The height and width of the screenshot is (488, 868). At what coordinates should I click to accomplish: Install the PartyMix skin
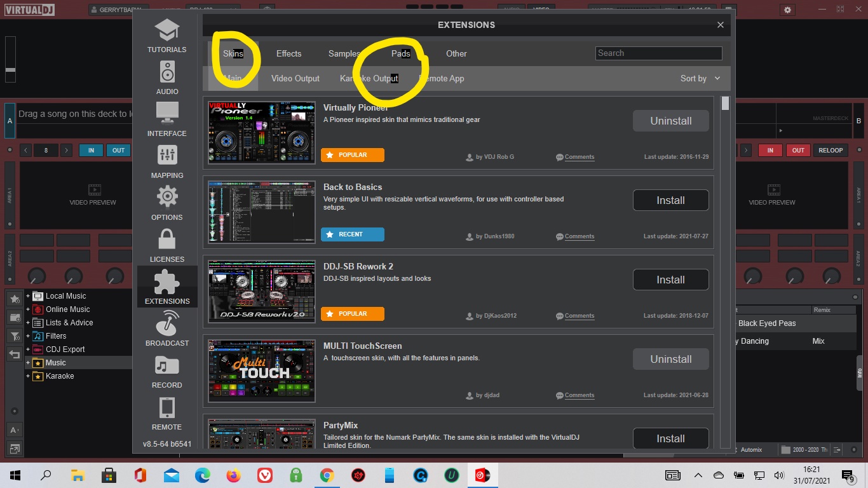670,438
